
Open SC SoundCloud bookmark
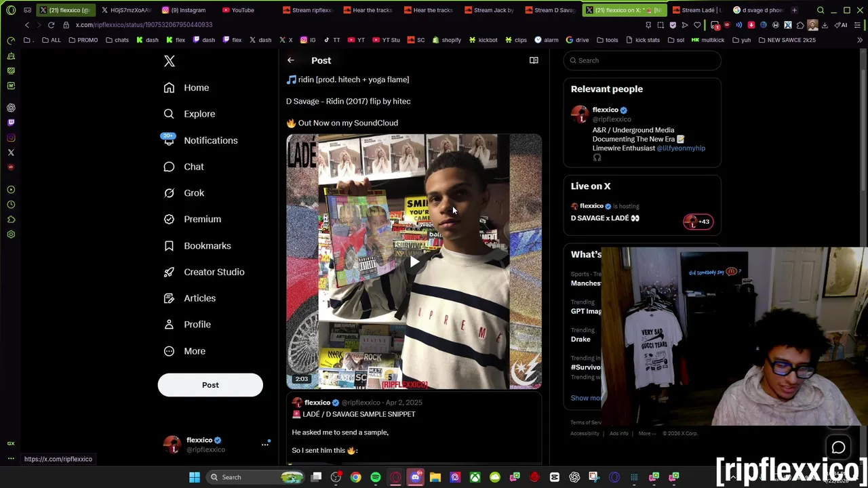(416, 40)
